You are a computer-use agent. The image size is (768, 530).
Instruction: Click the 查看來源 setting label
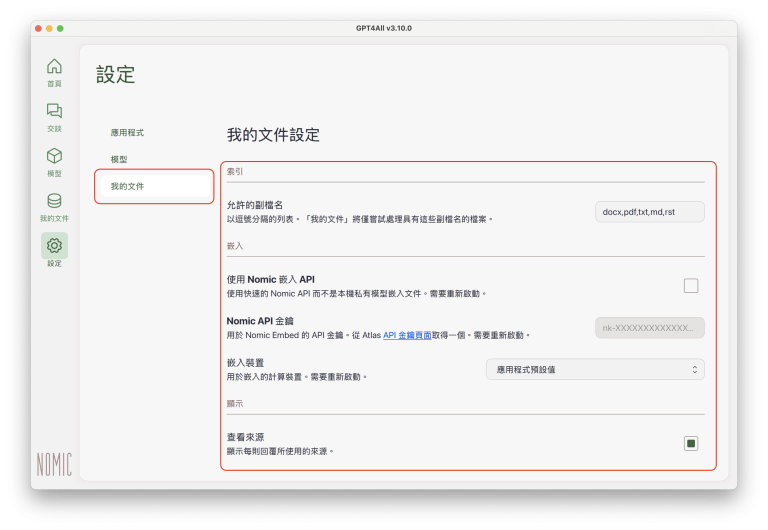click(247, 437)
